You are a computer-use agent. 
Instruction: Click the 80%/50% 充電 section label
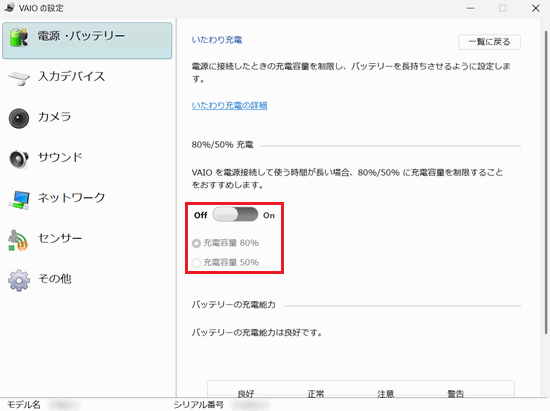[x=222, y=145]
